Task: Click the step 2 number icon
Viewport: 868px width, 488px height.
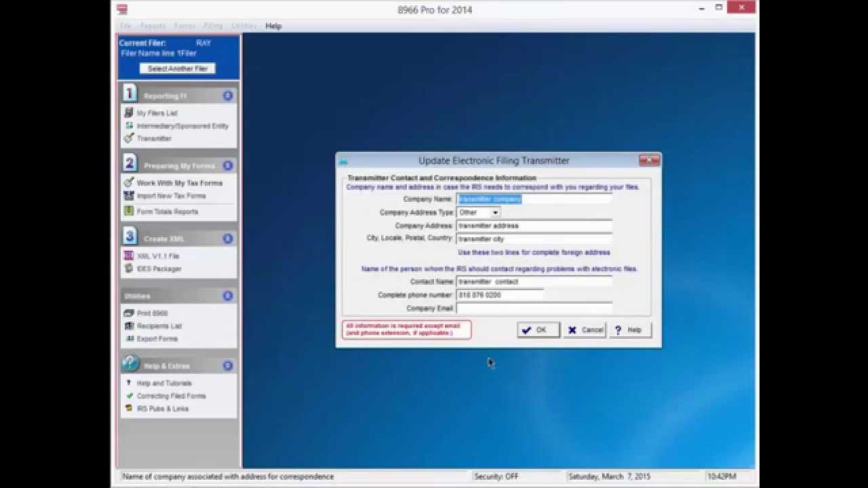Action: (x=130, y=163)
